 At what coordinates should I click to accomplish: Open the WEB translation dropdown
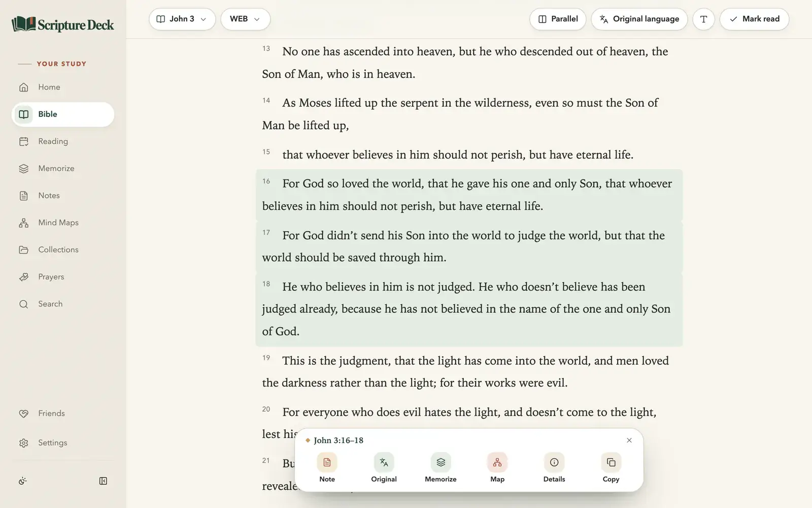(x=245, y=19)
